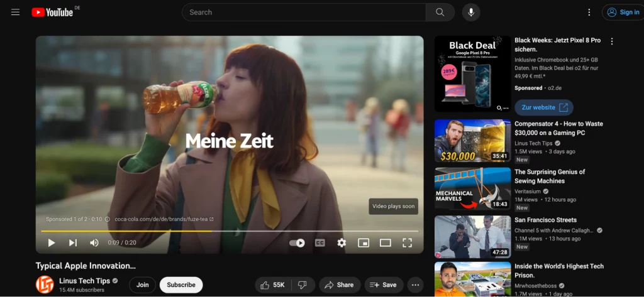Open The Surprising Genius of Sewing Machines title
The width and height of the screenshot is (644, 297).
click(550, 176)
